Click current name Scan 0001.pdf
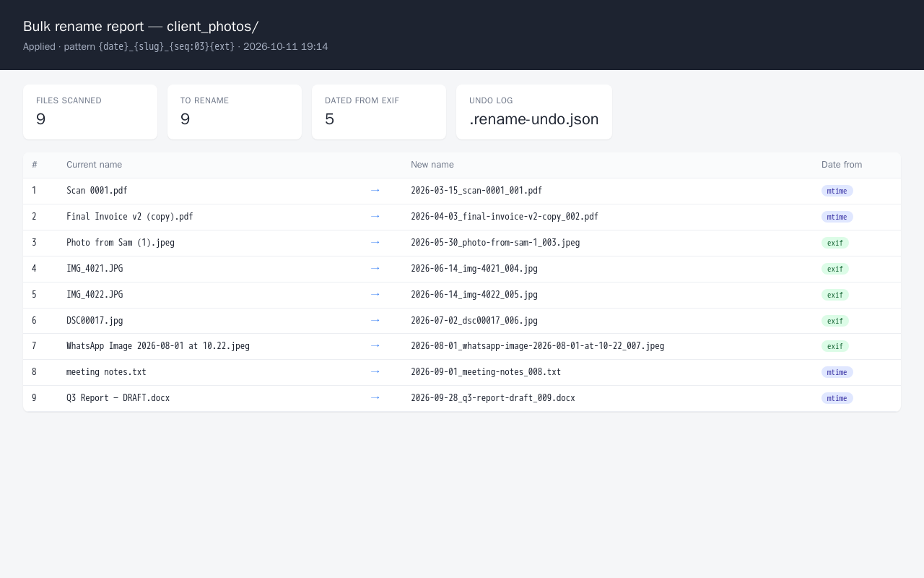924x578 pixels. pyautogui.click(x=97, y=191)
